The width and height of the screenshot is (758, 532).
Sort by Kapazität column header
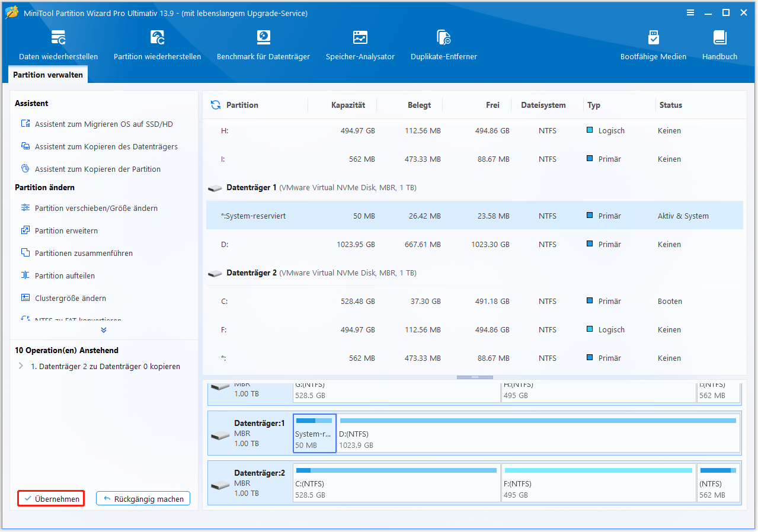point(348,105)
